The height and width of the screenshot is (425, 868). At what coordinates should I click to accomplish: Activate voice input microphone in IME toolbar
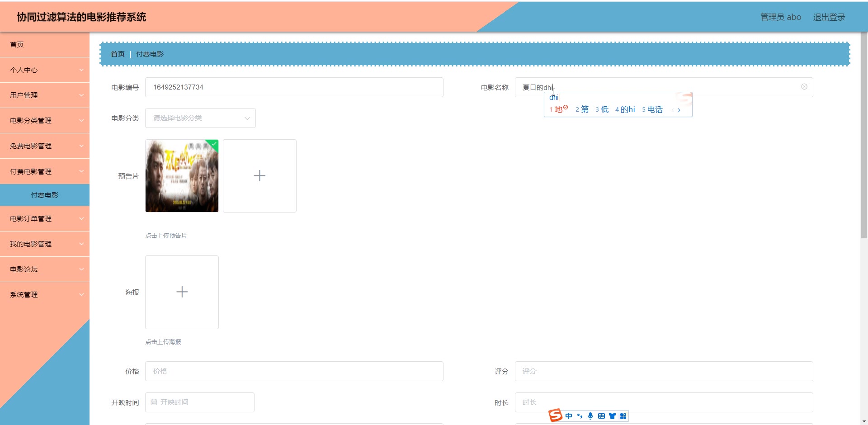590,416
